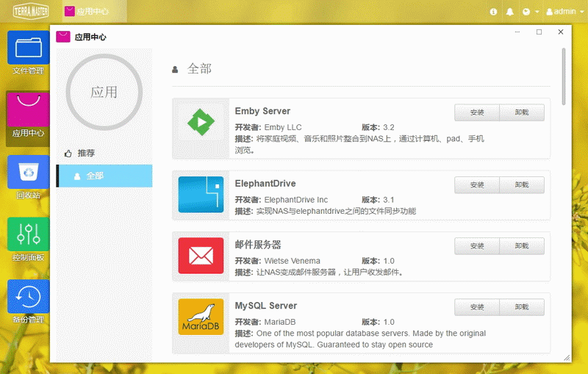Open the File Management desktop icon
The image size is (588, 374).
point(28,53)
